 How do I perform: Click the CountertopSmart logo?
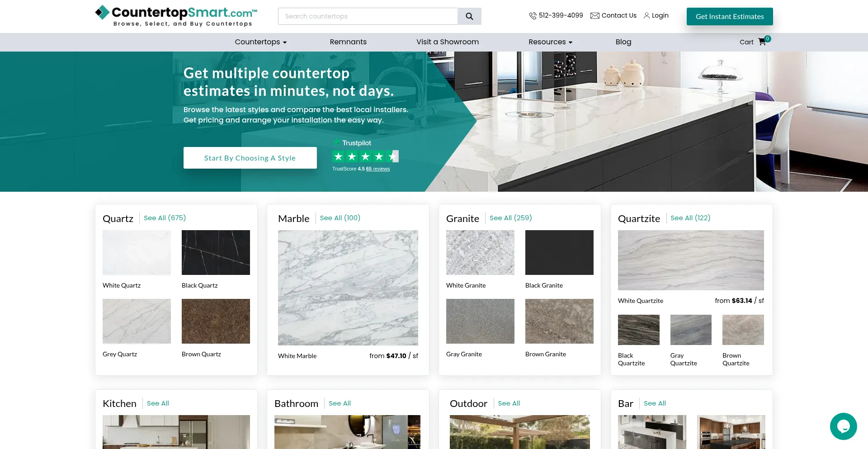pos(176,16)
